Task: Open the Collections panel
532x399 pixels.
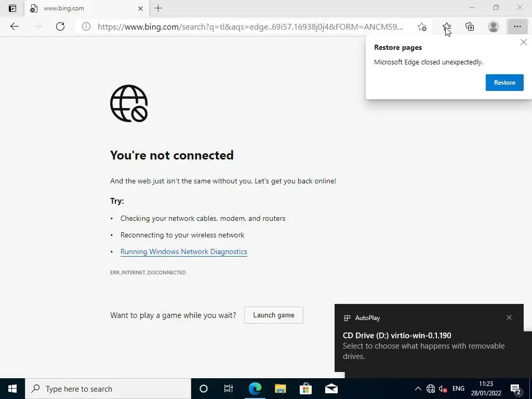Action: [470, 26]
